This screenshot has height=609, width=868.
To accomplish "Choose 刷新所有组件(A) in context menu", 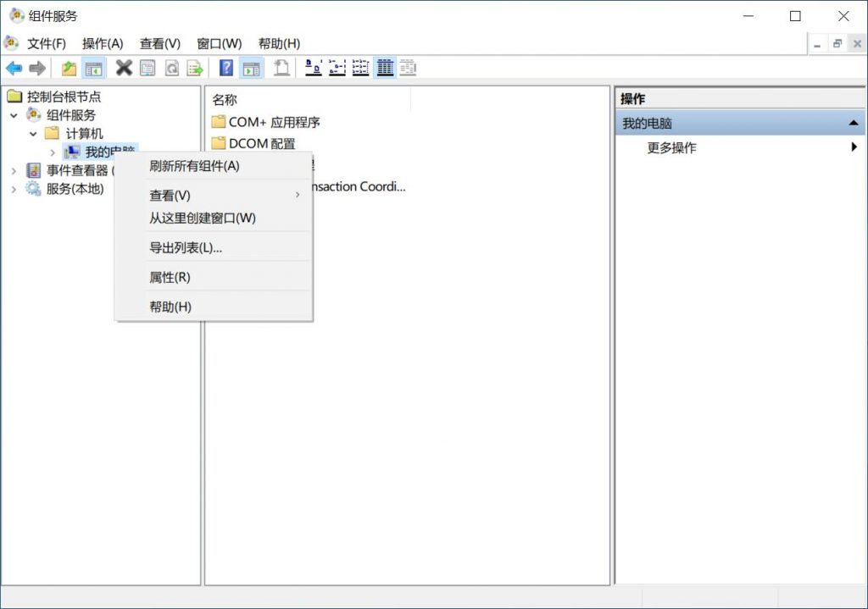I will pyautogui.click(x=214, y=166).
